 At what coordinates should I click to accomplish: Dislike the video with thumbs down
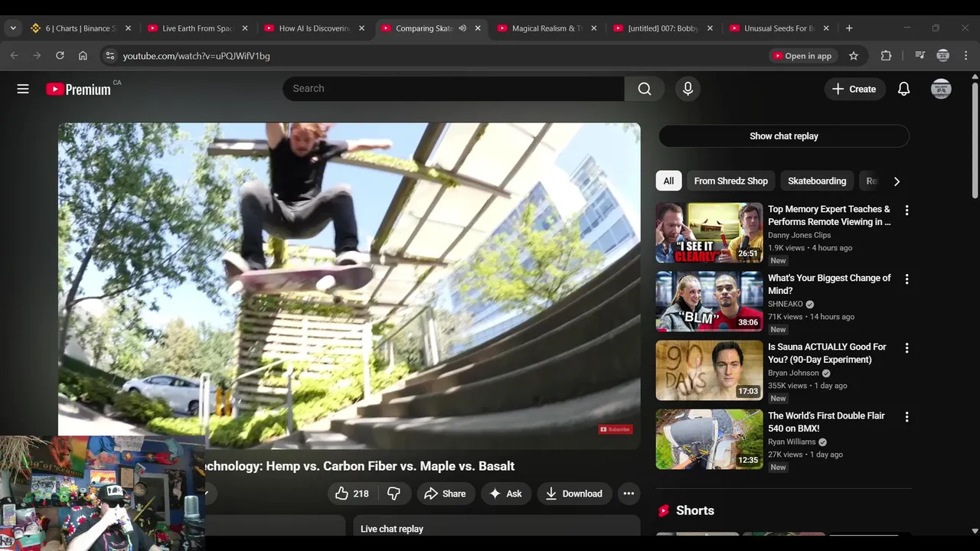click(394, 494)
